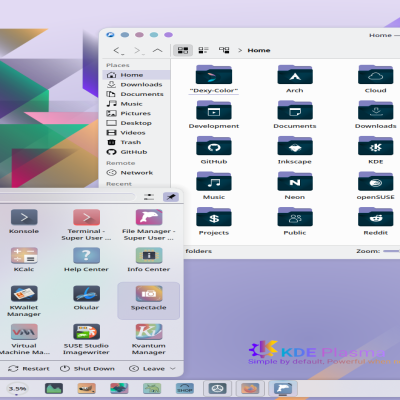Screen dimensions: 400x400
Task: Go back in Dolphin navigation
Action: [118, 51]
